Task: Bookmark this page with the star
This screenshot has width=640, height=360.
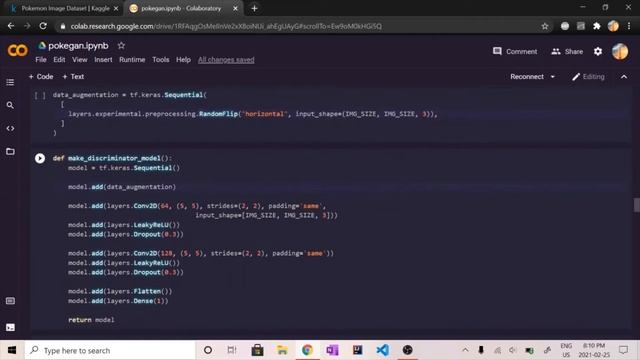Action: (544, 26)
